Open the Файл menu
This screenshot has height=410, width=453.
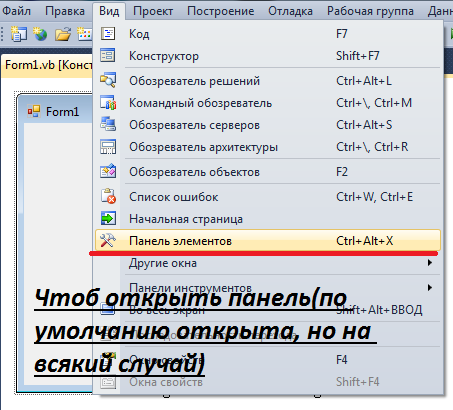(16, 11)
